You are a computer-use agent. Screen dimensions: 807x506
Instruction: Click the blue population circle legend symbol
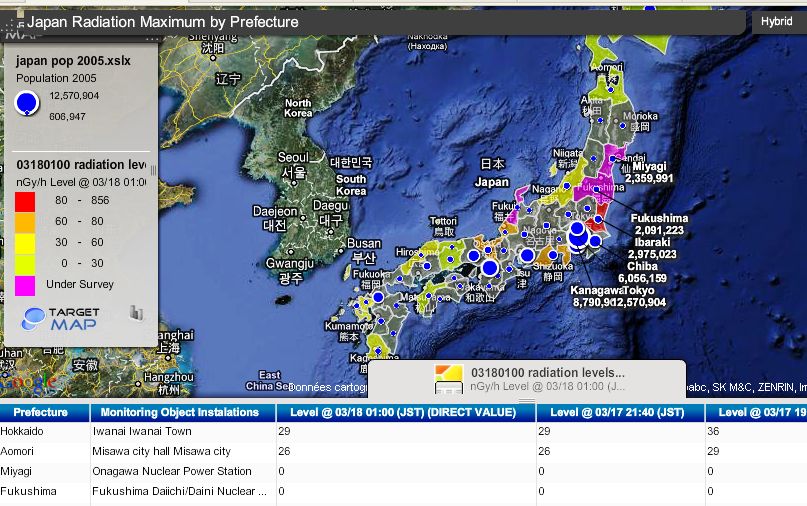(27, 102)
